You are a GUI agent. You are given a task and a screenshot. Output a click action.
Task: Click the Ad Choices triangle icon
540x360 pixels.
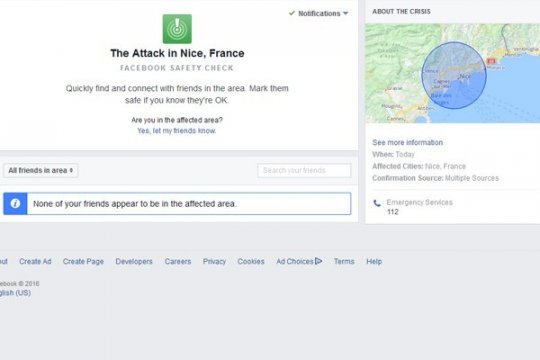point(319,261)
